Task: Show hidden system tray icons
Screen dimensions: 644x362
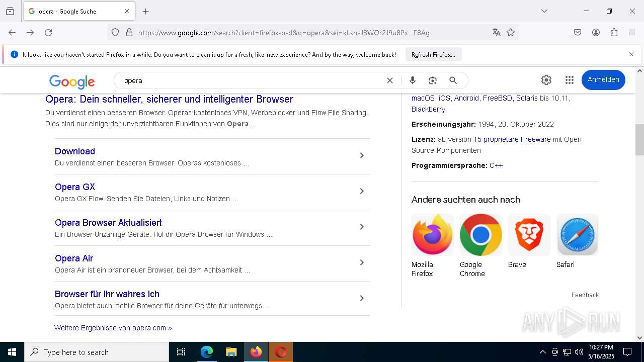Action: pyautogui.click(x=542, y=352)
